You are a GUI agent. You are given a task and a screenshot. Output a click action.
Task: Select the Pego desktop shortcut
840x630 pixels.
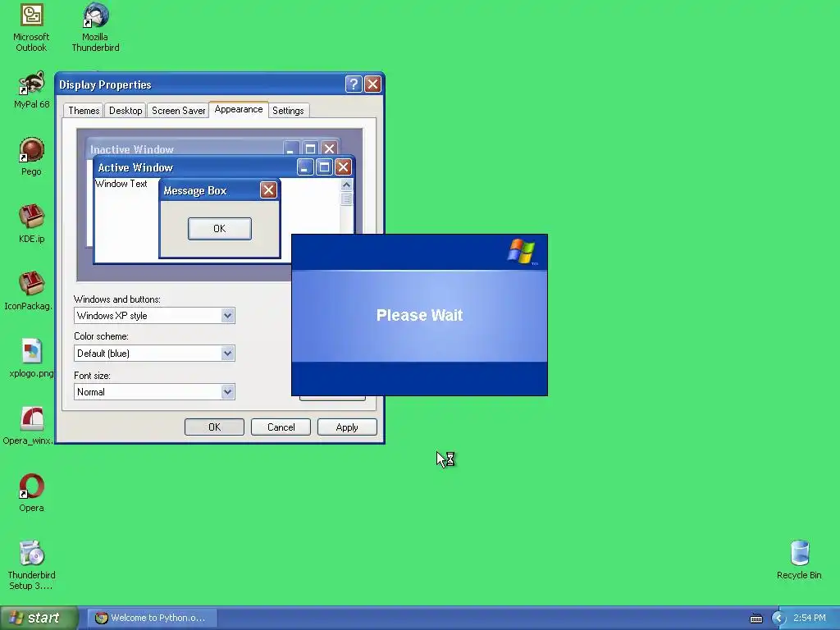(x=31, y=157)
